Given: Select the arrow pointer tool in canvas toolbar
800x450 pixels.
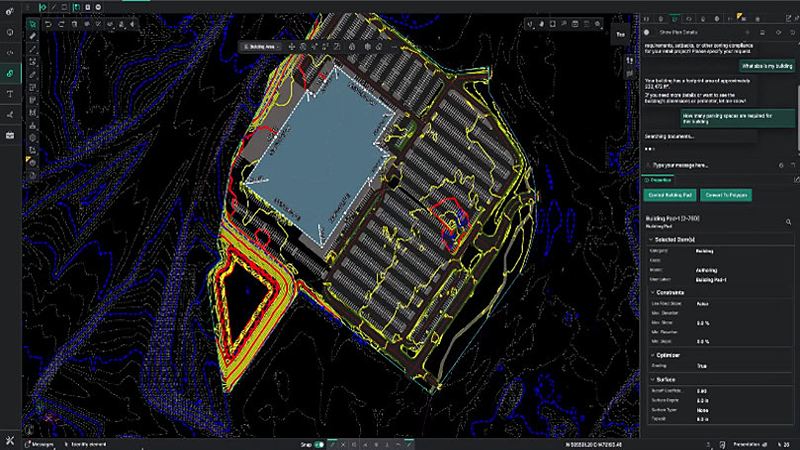Looking at the screenshot, I should 33,23.
